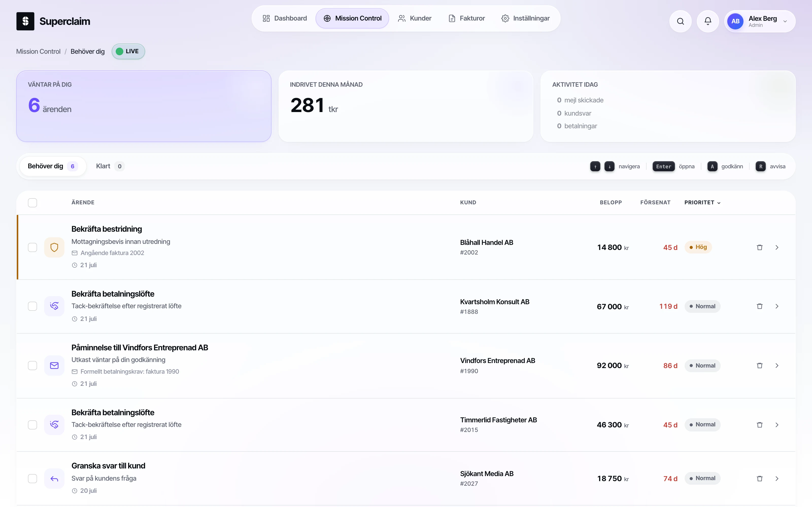Open the search icon in header

click(x=680, y=22)
